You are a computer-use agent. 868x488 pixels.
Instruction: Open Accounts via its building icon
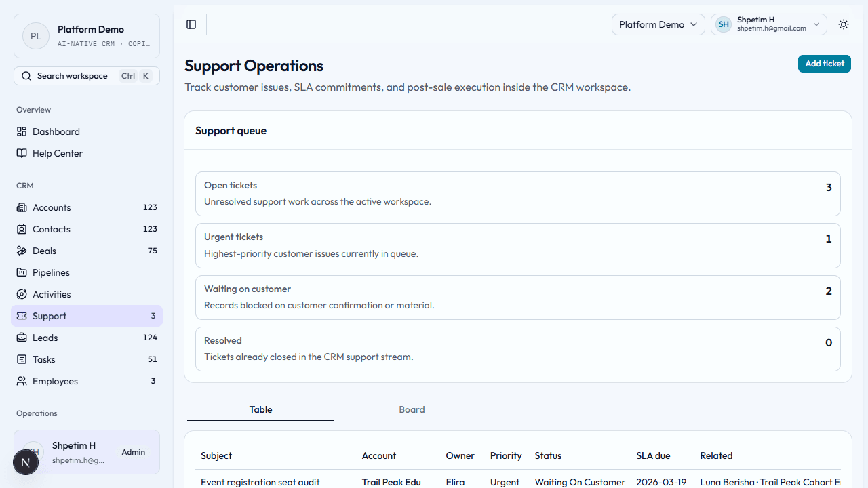[x=22, y=207]
